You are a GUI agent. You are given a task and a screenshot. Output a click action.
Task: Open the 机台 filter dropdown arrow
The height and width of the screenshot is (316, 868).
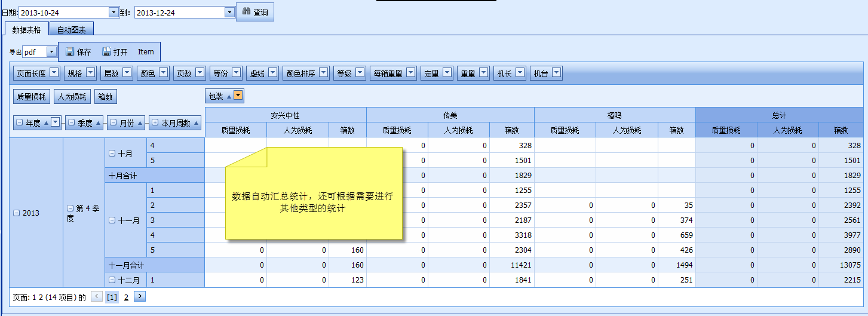point(556,73)
